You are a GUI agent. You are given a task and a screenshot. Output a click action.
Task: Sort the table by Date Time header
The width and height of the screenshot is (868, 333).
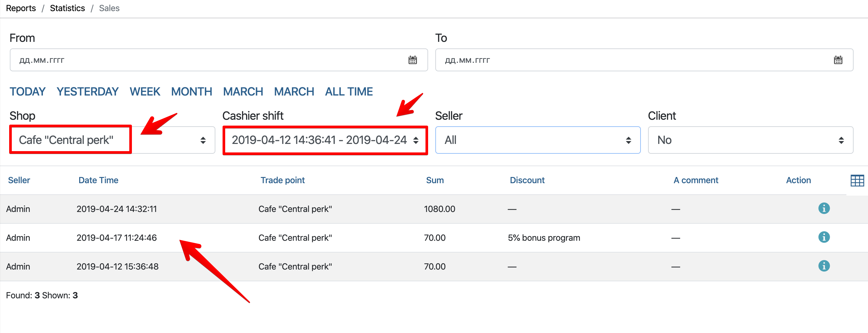pyautogui.click(x=98, y=180)
